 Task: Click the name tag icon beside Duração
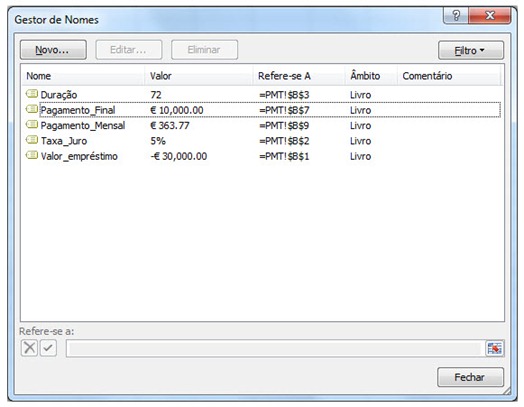[x=32, y=94]
